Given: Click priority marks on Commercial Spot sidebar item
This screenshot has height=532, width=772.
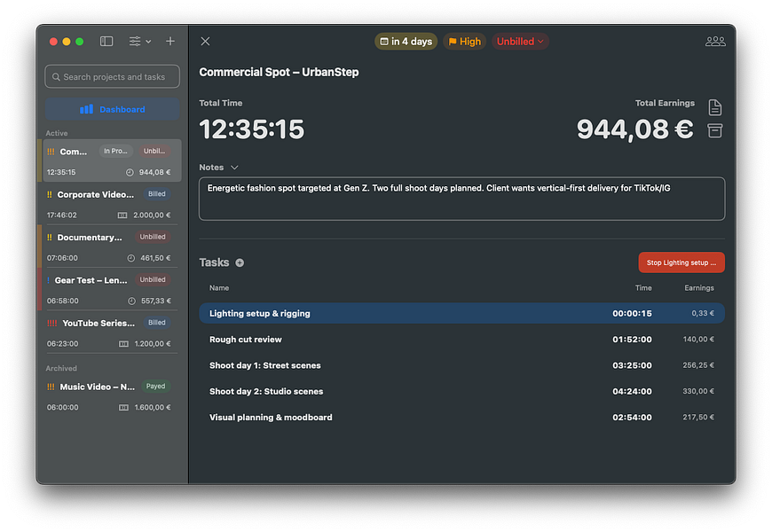Looking at the screenshot, I should click(x=51, y=152).
